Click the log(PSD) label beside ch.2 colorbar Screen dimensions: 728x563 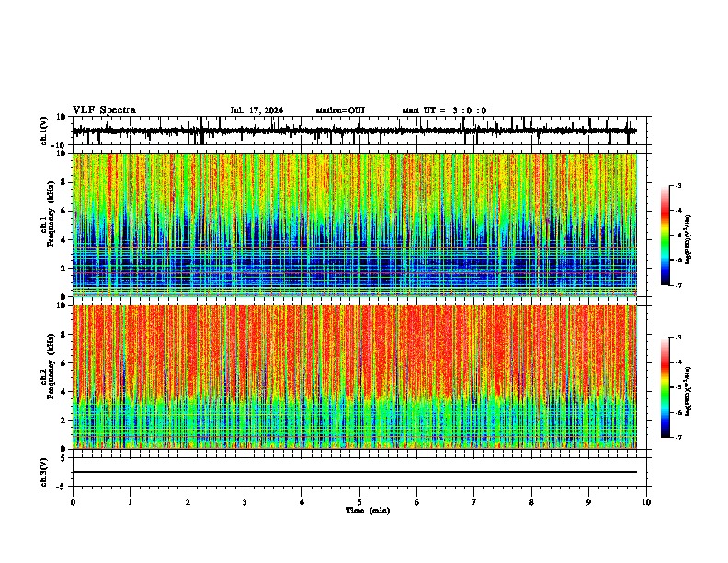[x=688, y=391]
